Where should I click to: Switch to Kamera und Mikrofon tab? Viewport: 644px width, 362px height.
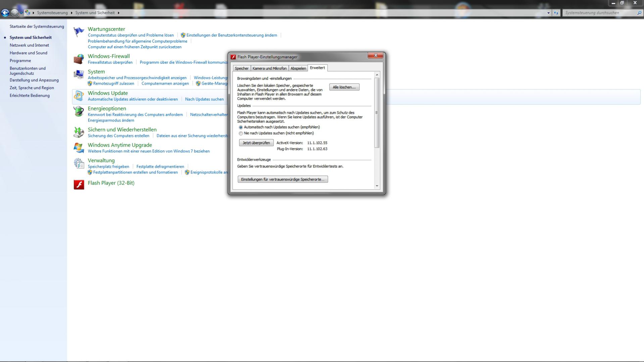[269, 68]
